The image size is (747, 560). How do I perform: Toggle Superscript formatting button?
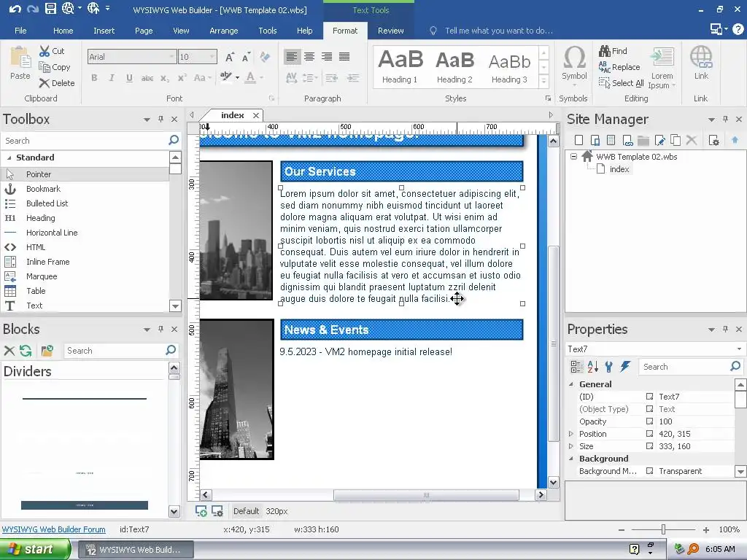coord(182,77)
